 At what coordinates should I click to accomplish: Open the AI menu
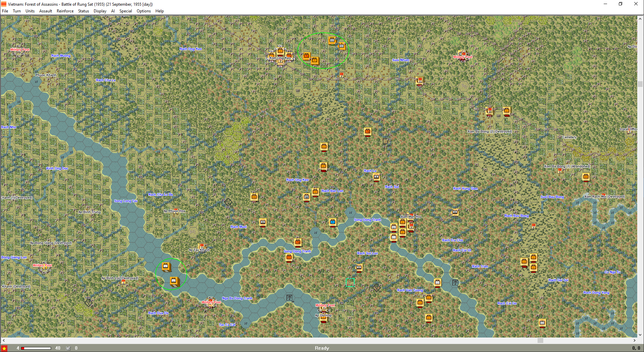[x=113, y=11]
